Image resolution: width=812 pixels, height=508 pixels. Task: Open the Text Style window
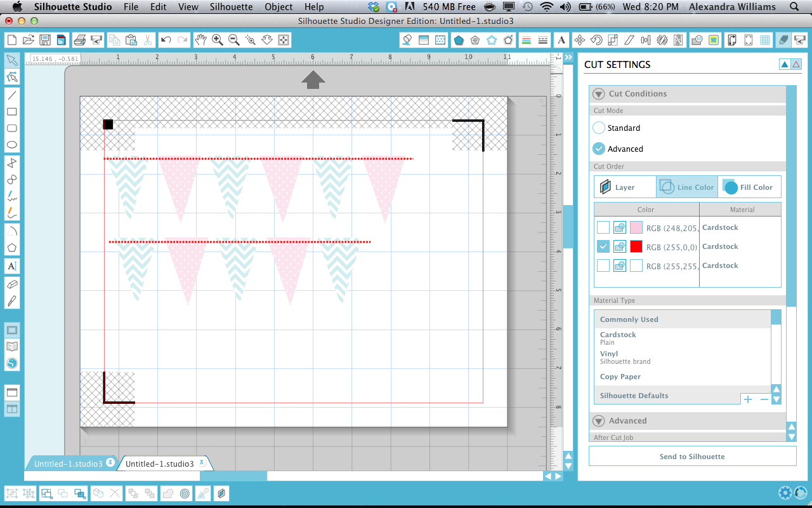click(x=561, y=40)
